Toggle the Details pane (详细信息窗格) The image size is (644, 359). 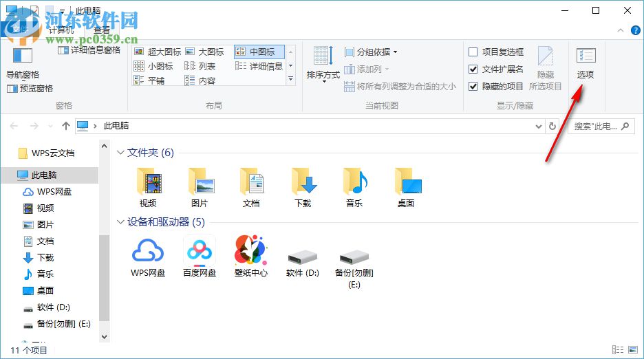tap(89, 50)
